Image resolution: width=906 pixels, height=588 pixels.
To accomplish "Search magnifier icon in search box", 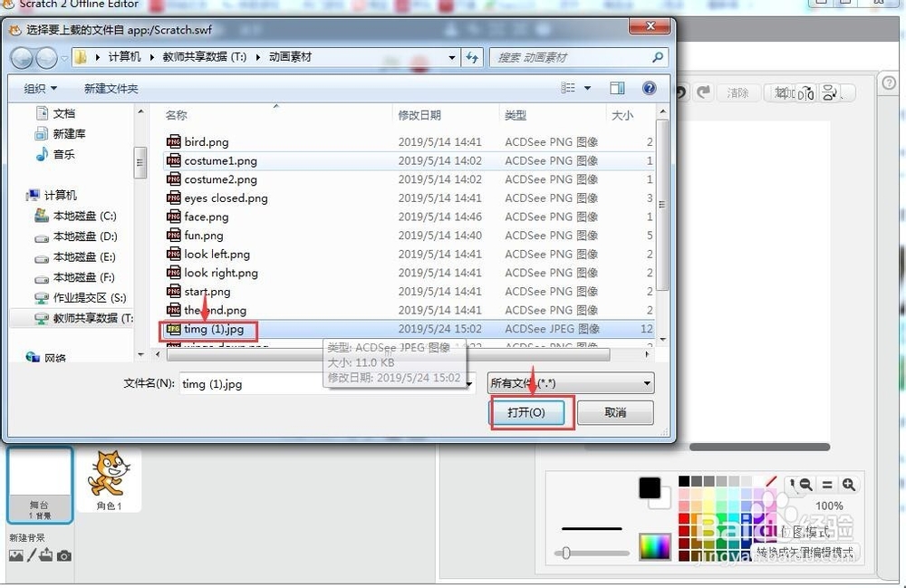I will tap(657, 57).
